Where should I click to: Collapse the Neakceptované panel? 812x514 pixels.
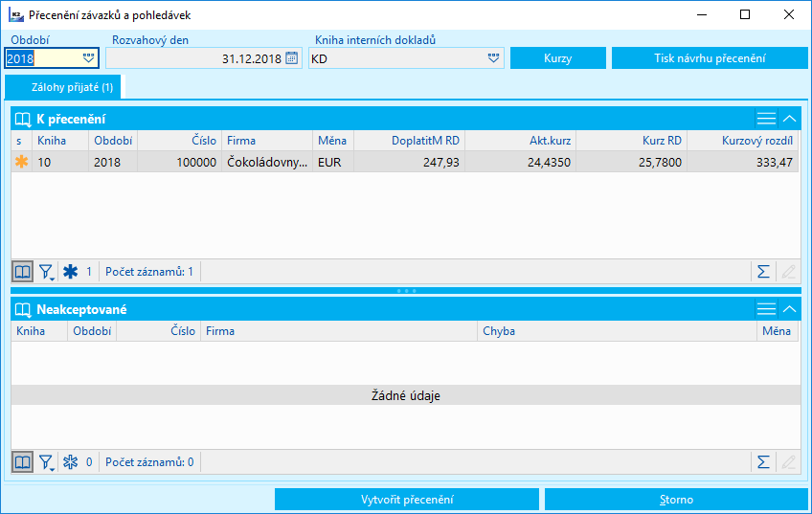789,309
